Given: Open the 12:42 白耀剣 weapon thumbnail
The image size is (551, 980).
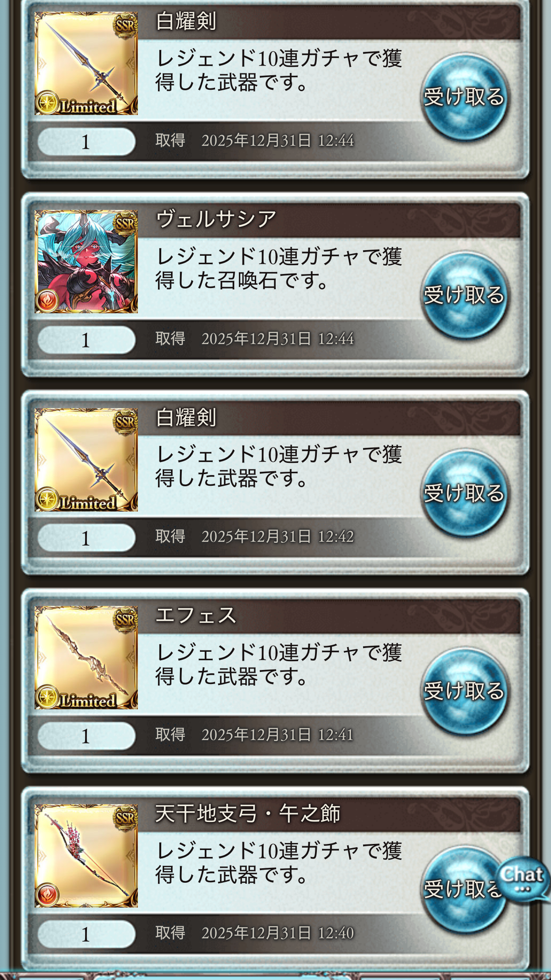Looking at the screenshot, I should pos(86,460).
